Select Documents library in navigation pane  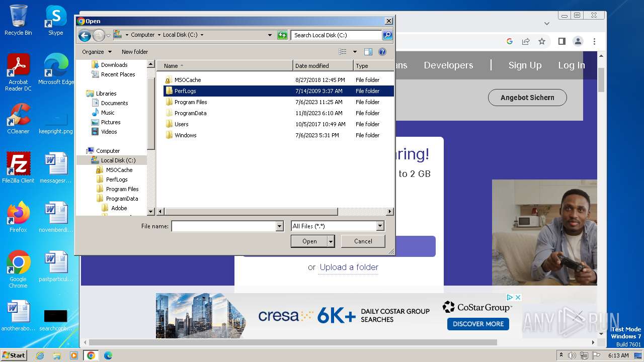pos(114,103)
